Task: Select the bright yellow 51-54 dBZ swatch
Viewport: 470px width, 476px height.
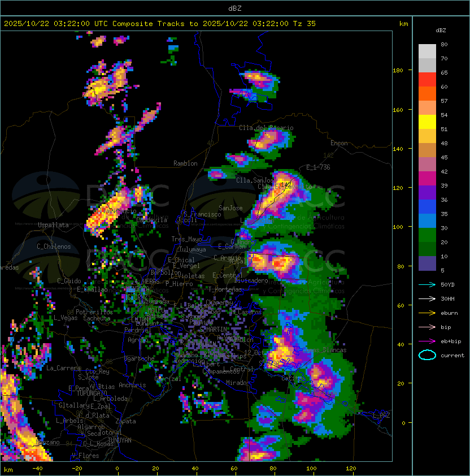Action: [427, 122]
